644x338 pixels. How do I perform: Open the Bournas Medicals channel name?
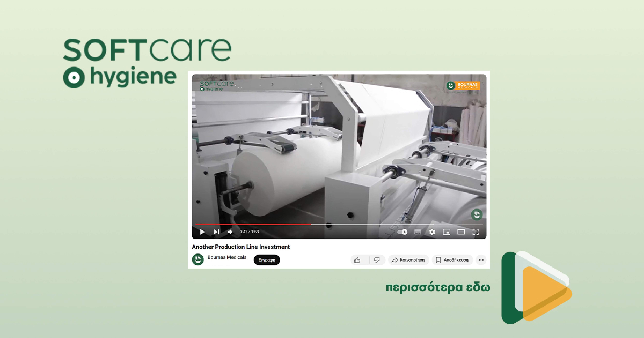tap(227, 257)
